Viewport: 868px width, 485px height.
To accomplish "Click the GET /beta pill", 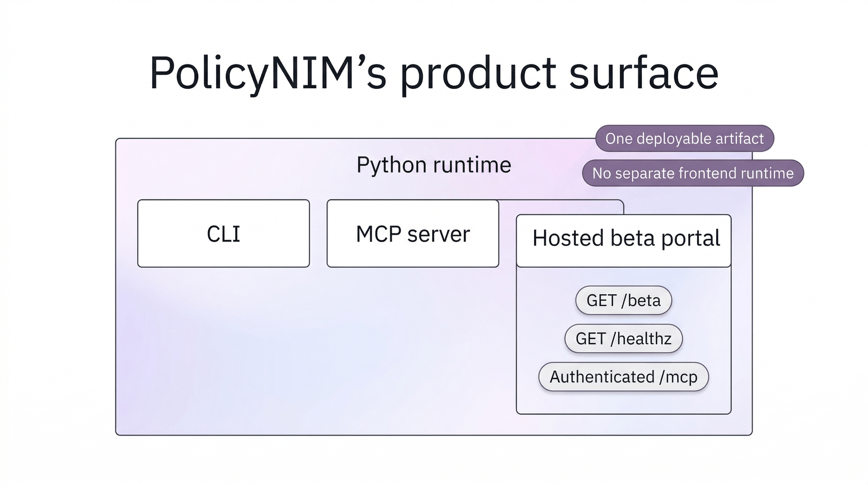I will point(623,300).
